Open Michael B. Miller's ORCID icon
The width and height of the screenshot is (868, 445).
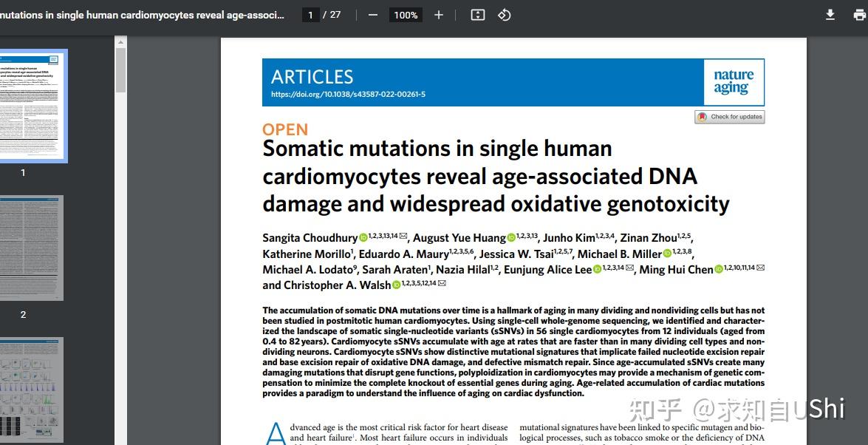pos(667,254)
